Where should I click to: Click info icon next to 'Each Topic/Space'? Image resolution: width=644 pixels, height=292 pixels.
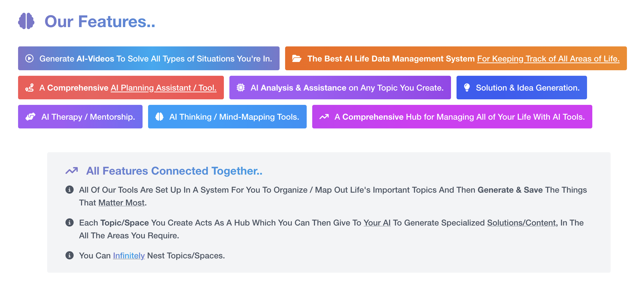(70, 223)
